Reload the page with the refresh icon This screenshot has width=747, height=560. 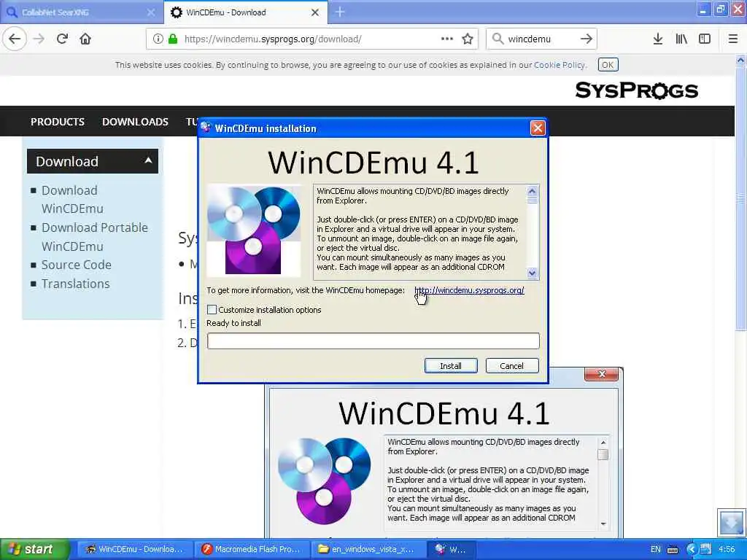coord(62,39)
